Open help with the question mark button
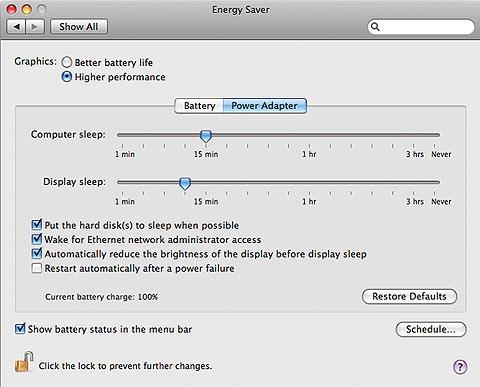 [460, 367]
